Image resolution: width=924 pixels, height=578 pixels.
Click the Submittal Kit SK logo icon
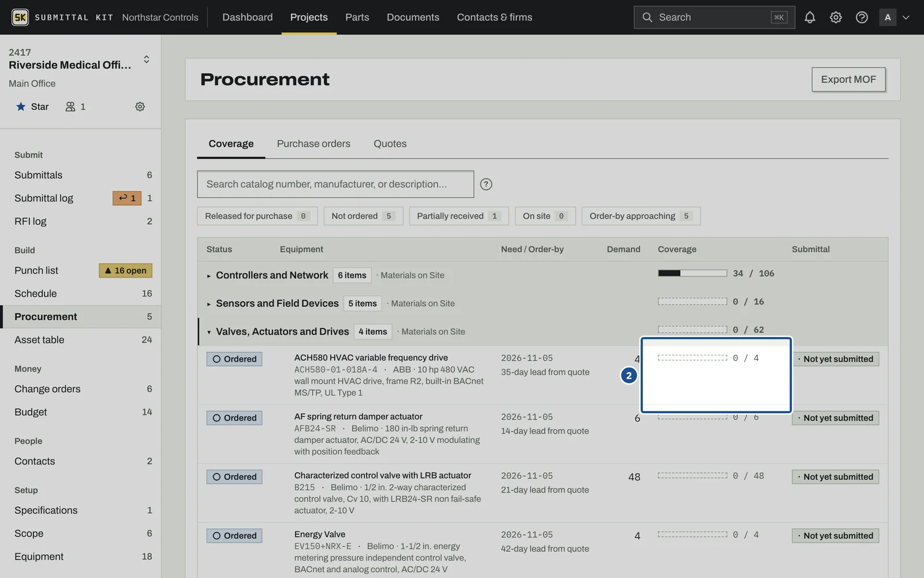[20, 17]
